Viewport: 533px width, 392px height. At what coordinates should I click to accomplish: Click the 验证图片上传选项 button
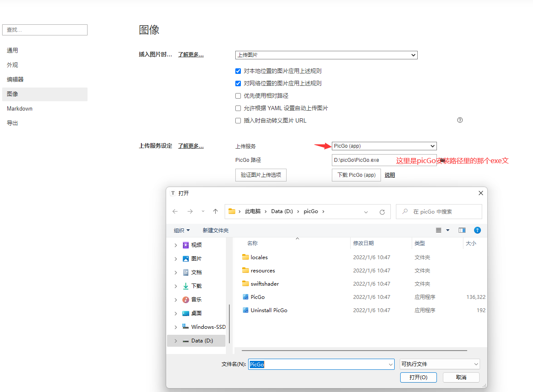[261, 175]
